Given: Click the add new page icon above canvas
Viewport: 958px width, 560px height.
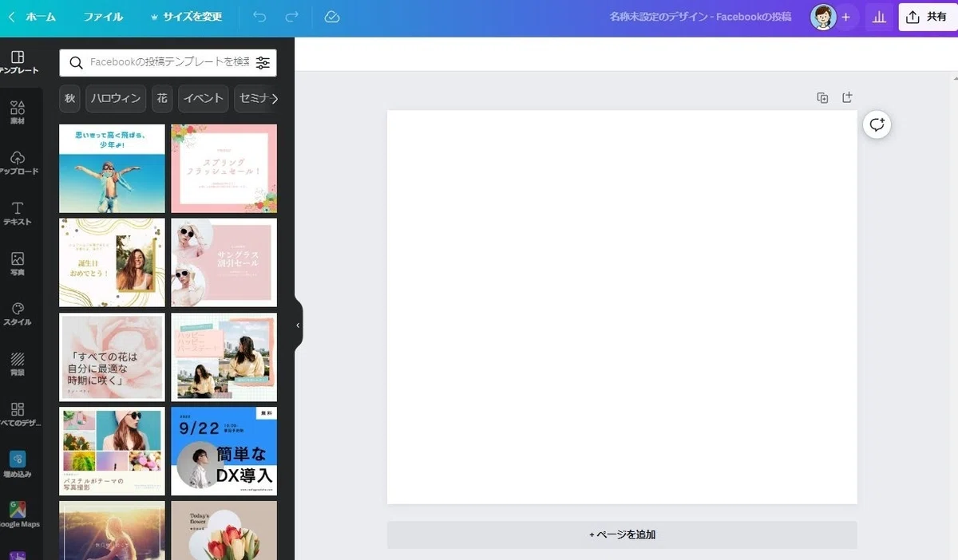Looking at the screenshot, I should click(x=847, y=97).
